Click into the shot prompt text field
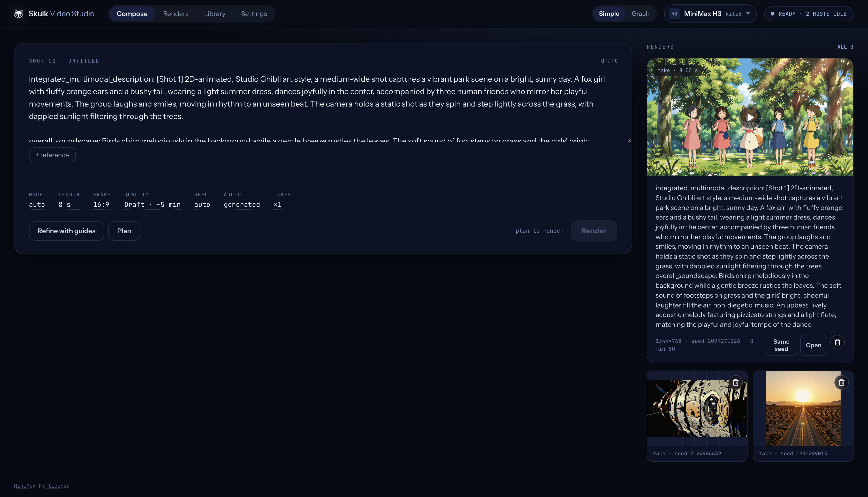Screen dimensions: 868x497 323,107
